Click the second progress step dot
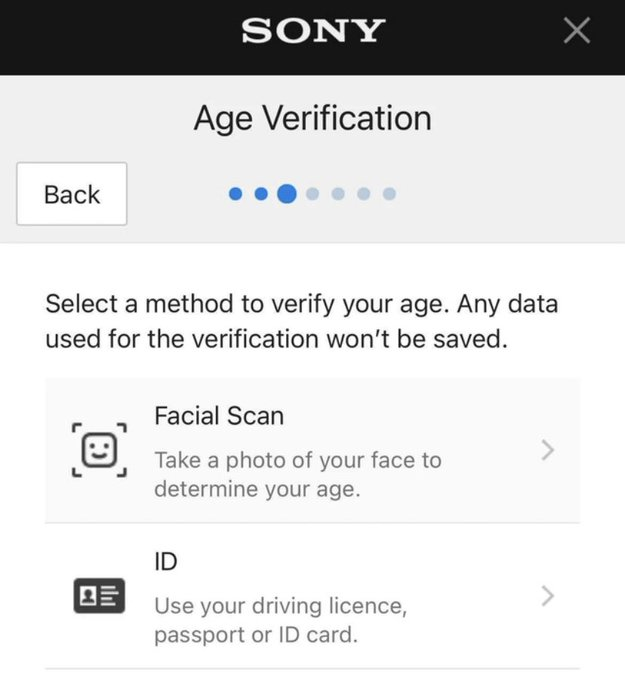 click(x=261, y=194)
